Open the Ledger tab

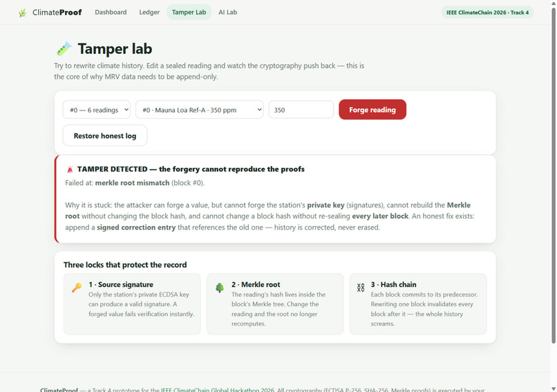coord(149,12)
